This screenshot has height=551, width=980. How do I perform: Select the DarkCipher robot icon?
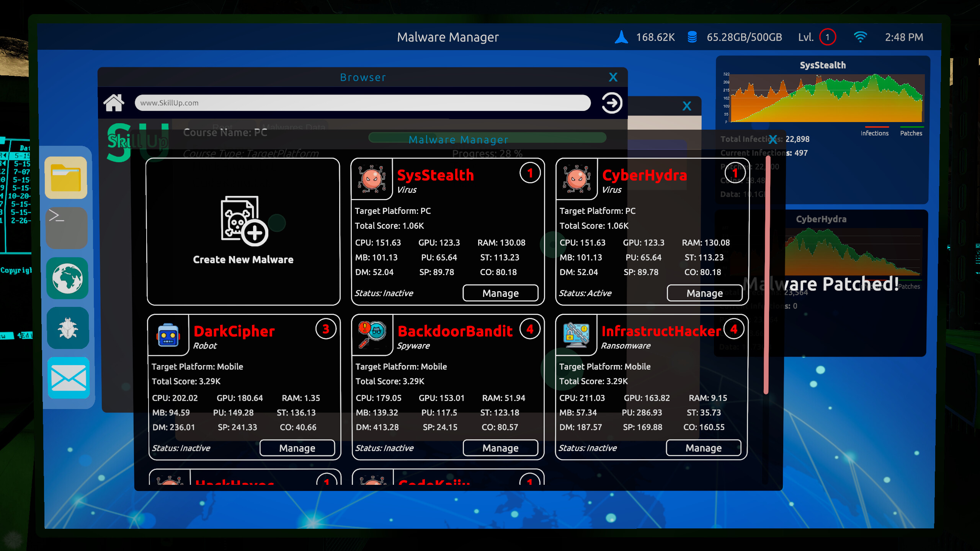168,334
